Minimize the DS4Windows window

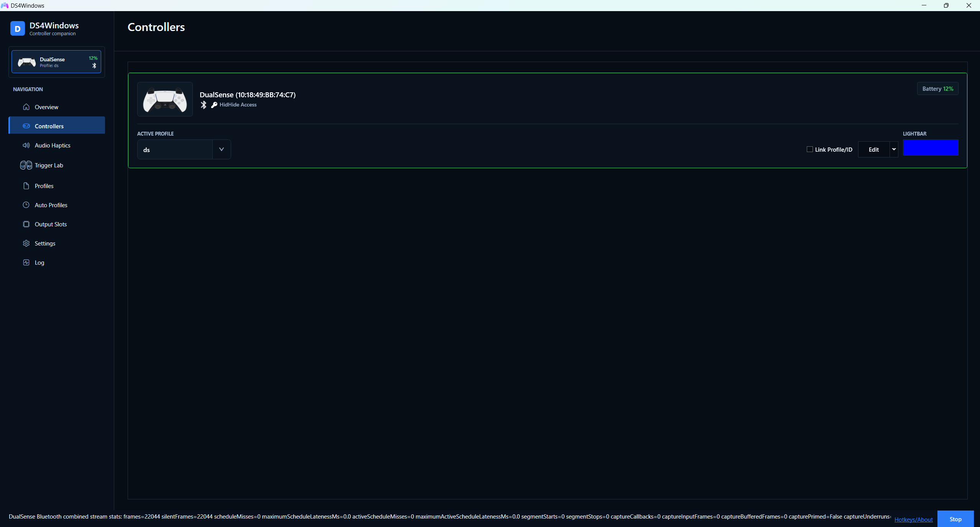(x=924, y=5)
